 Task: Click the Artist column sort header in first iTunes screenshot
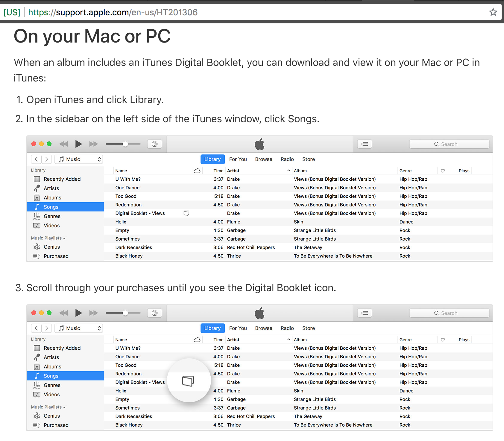pyautogui.click(x=259, y=171)
